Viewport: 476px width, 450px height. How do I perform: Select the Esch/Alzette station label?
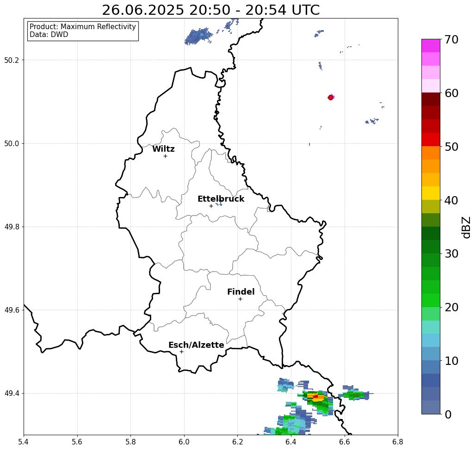(196, 345)
